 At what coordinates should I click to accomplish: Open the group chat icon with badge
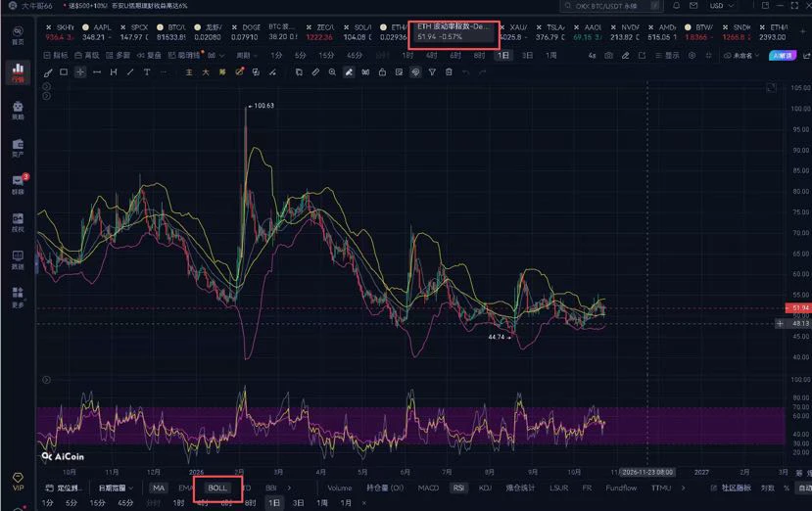[19, 184]
